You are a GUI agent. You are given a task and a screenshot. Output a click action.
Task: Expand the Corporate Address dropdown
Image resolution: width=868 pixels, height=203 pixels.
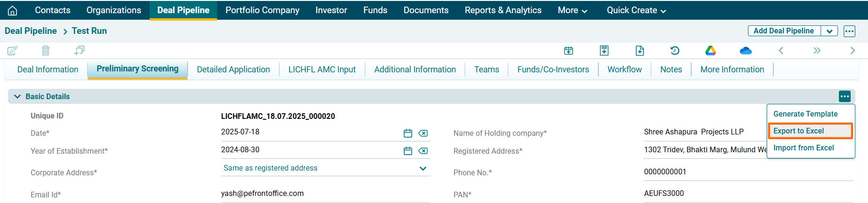[x=423, y=168]
